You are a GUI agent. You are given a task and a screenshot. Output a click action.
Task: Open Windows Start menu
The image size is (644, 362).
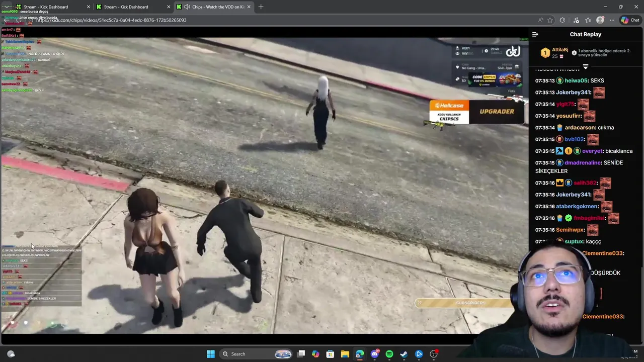click(x=211, y=354)
